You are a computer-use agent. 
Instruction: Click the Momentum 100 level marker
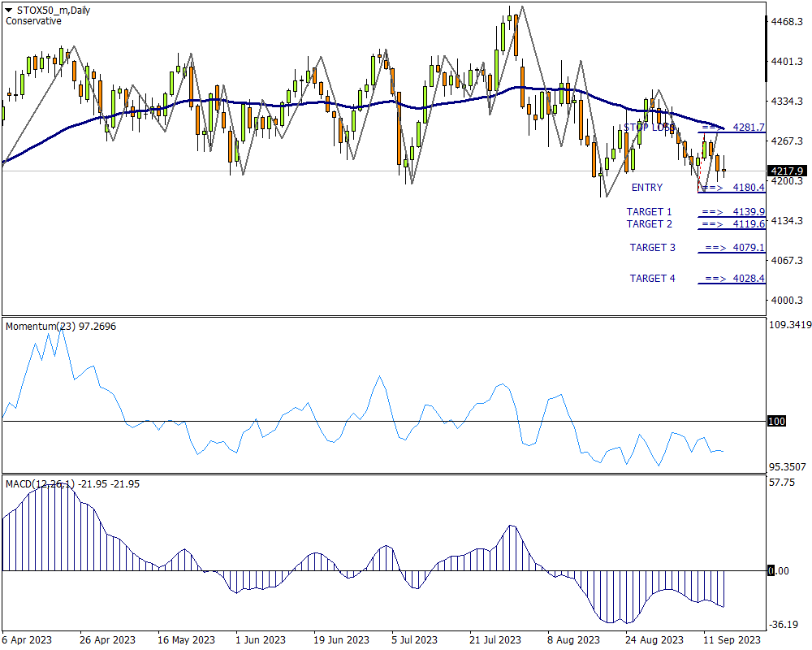777,421
